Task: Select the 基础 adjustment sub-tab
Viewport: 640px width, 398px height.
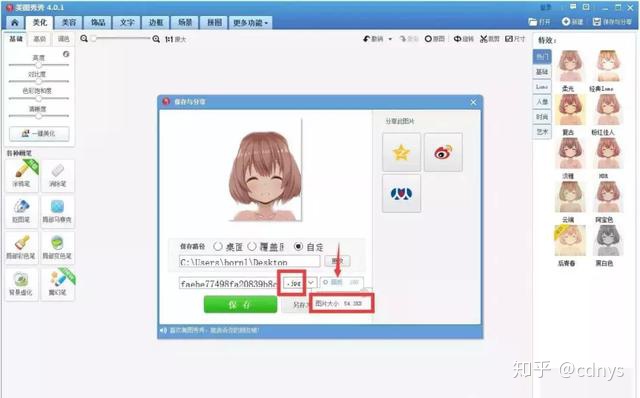Action: tap(16, 39)
